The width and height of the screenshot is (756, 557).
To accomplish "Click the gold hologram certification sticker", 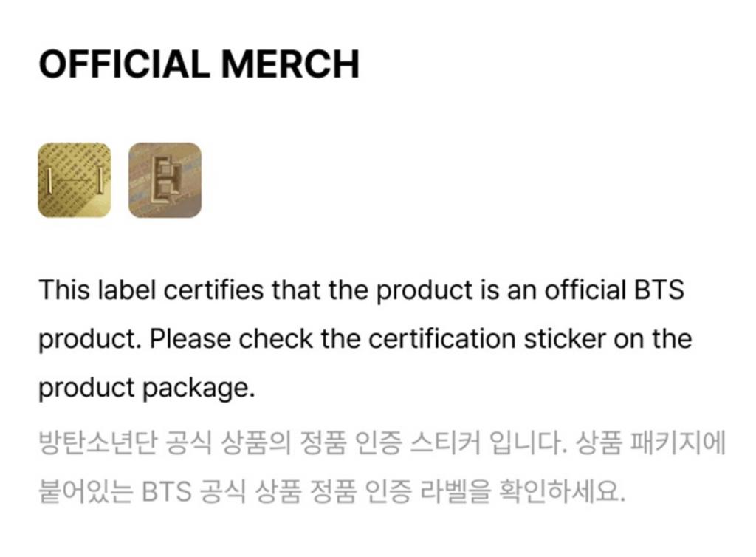I will [x=74, y=180].
